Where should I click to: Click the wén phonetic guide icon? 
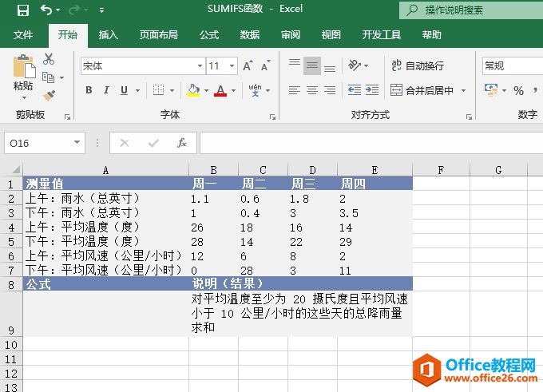coord(256,90)
